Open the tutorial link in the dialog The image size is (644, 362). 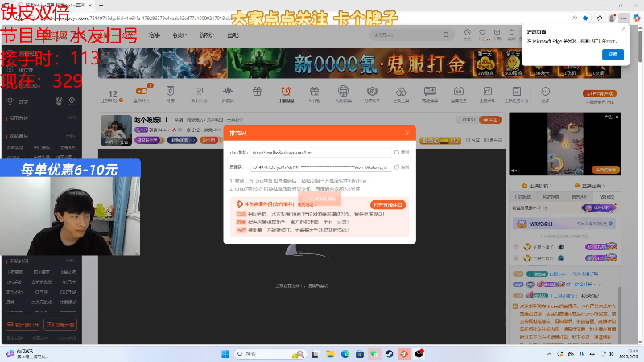(307, 204)
